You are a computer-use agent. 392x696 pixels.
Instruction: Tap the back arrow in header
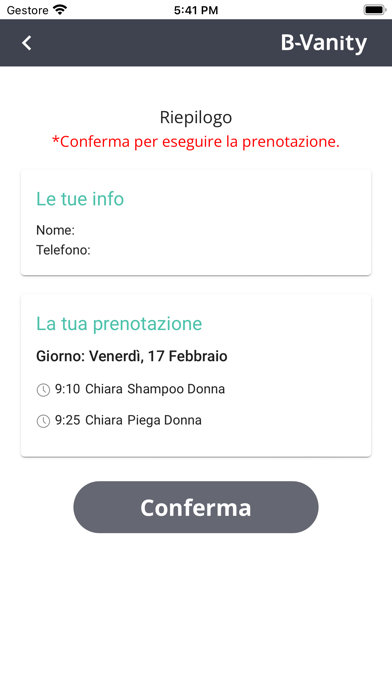[x=27, y=43]
